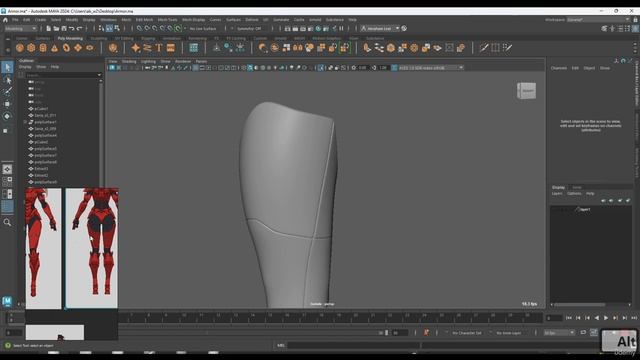Open the viewport Shading menu

tap(129, 62)
